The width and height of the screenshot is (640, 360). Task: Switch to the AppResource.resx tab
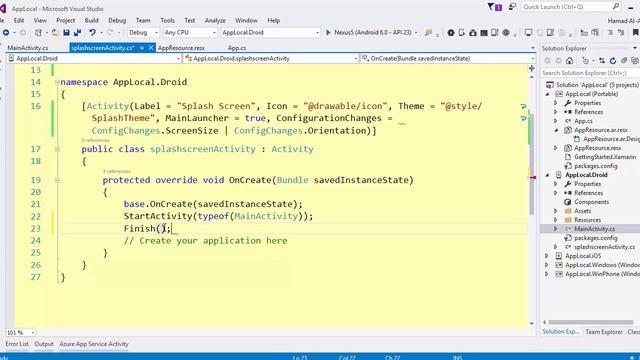pos(181,48)
